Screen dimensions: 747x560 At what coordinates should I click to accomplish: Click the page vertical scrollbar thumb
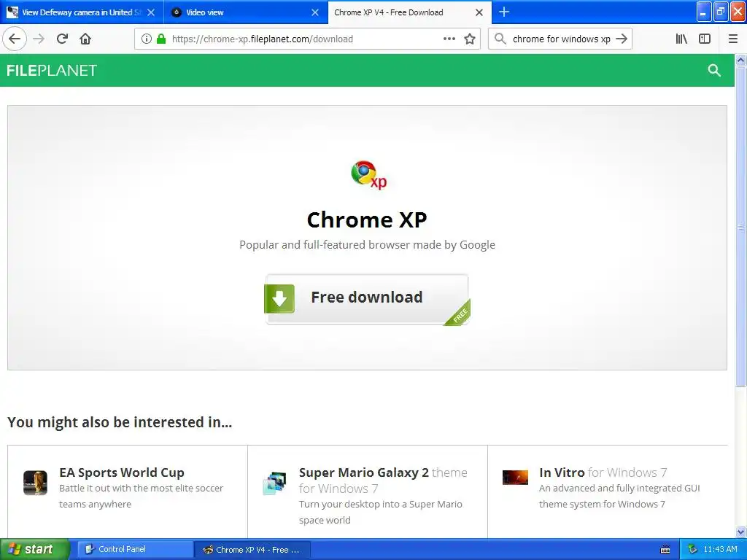click(x=741, y=226)
